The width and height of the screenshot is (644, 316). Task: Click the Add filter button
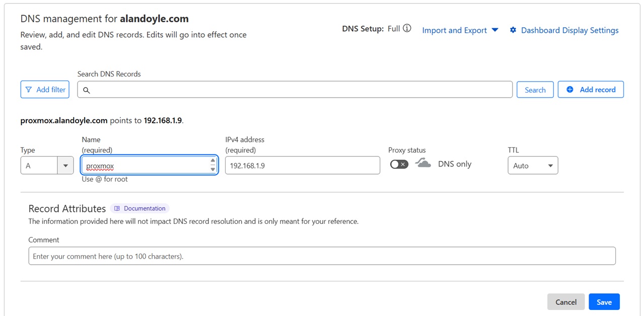(x=45, y=90)
